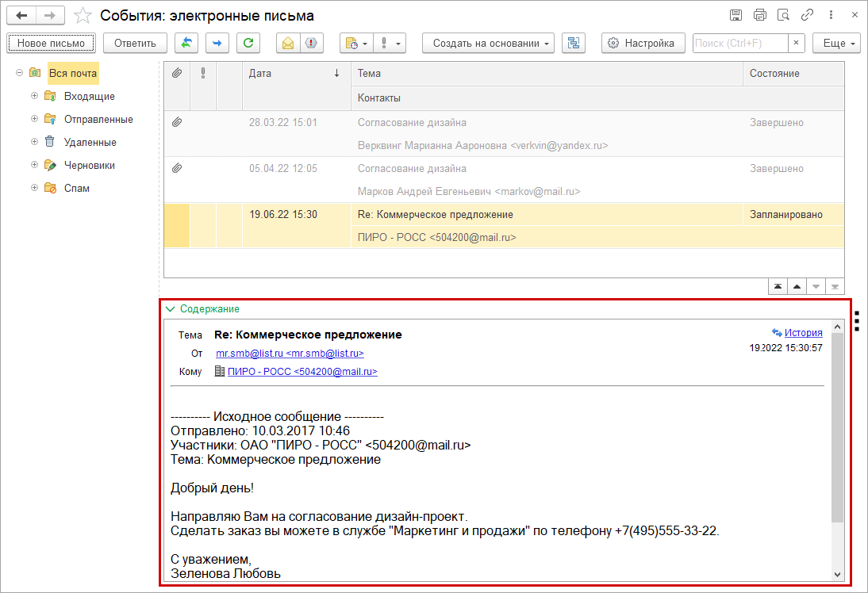Click recipient link ПИРО - РОСС <504200@mail.ru>
The width and height of the screenshot is (868, 593).
302,372
